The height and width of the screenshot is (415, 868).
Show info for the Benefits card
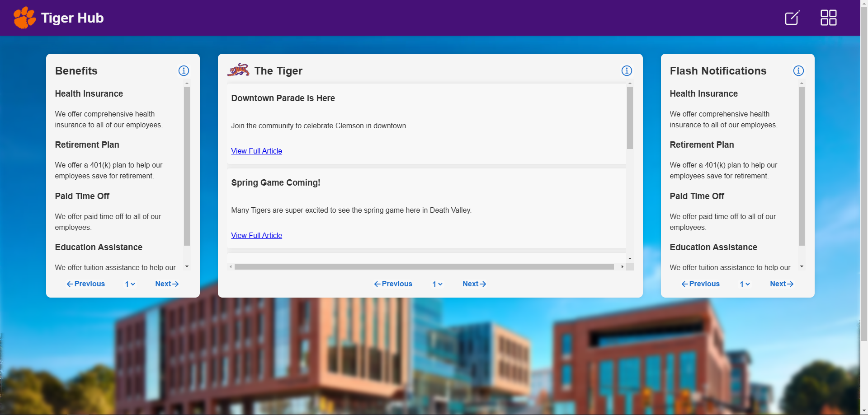184,70
